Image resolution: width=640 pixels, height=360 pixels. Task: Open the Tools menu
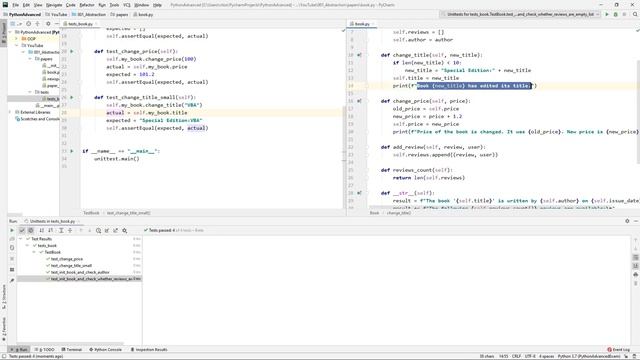tap(114, 5)
